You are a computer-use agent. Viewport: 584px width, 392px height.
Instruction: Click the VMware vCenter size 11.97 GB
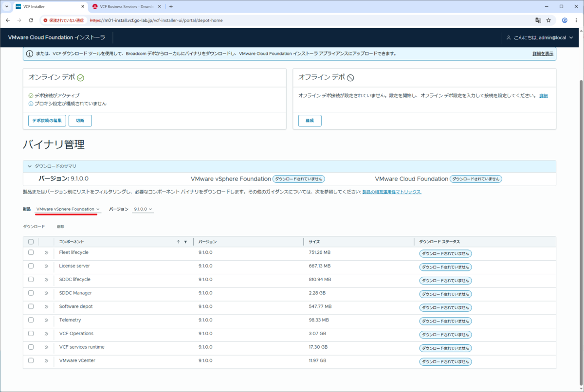pyautogui.click(x=317, y=361)
